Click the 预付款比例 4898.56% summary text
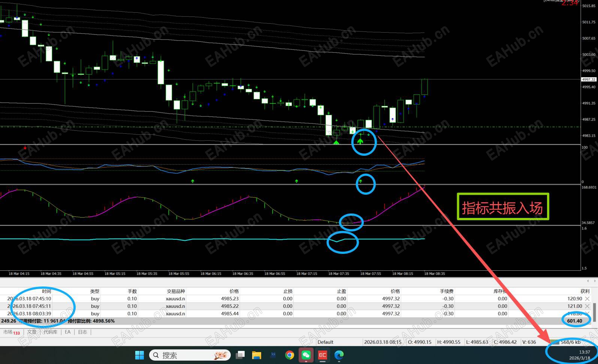This screenshot has width=598, height=364. pyautogui.click(x=91, y=321)
